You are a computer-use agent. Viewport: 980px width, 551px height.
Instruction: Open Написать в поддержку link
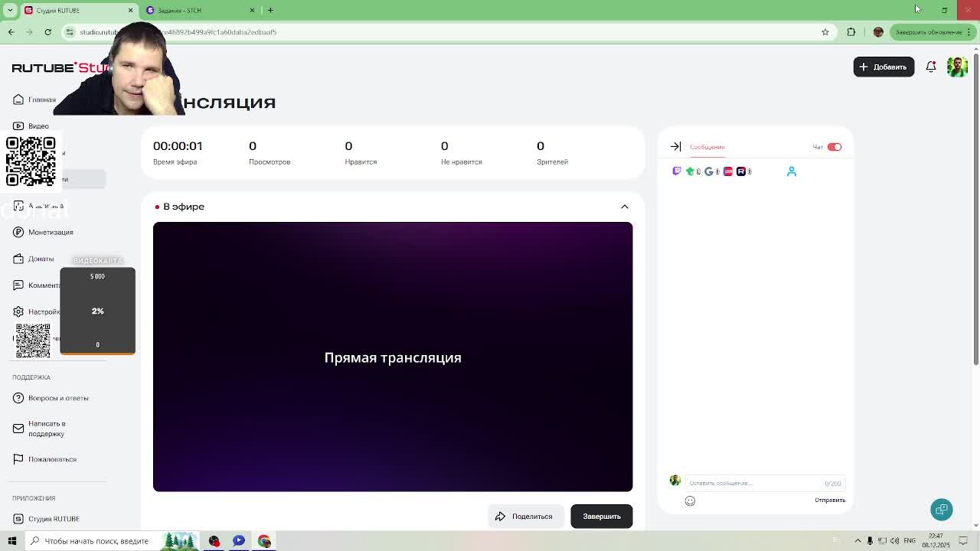(47, 429)
